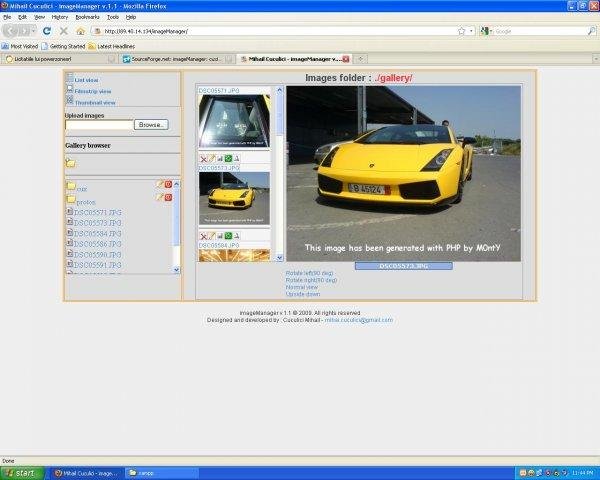Rename the protos folder with its pencil icon

click(x=160, y=197)
